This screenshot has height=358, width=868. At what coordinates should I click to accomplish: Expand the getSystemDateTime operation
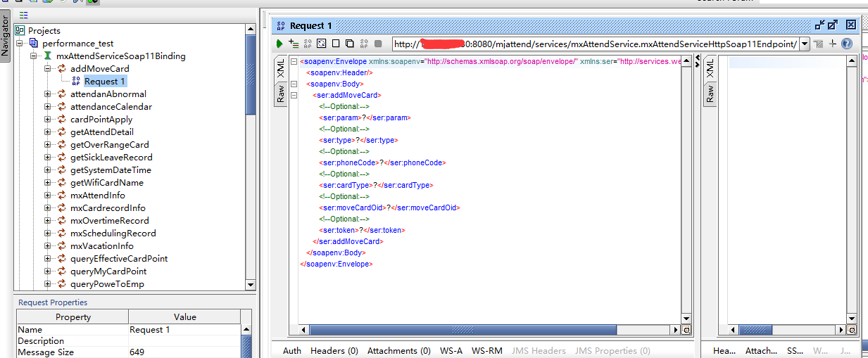(48, 170)
